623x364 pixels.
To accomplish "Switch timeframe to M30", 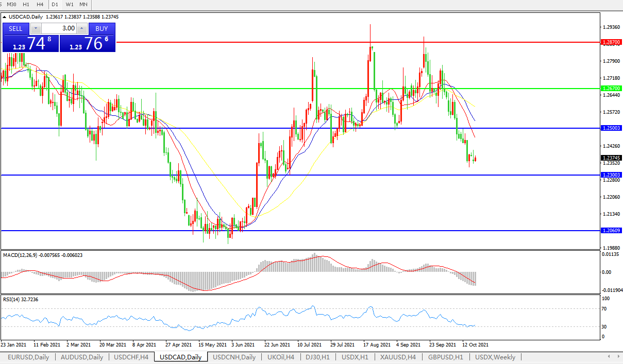I will (x=11, y=4).
